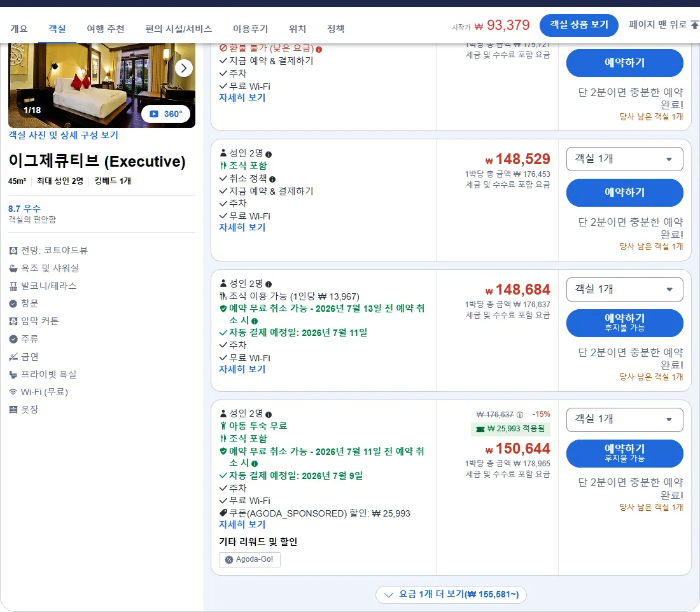Click the 금연 no-smoking icon
Viewport: 700px width, 612px height.
(13, 357)
